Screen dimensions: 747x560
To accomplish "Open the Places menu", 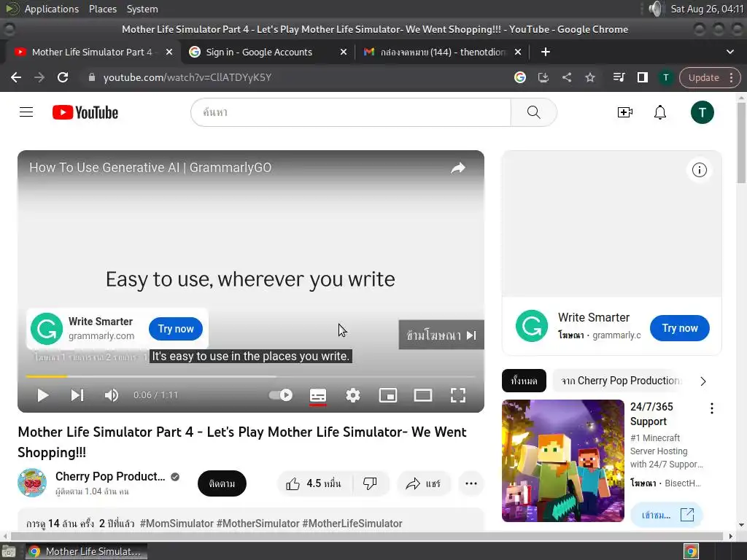I will tap(102, 9).
